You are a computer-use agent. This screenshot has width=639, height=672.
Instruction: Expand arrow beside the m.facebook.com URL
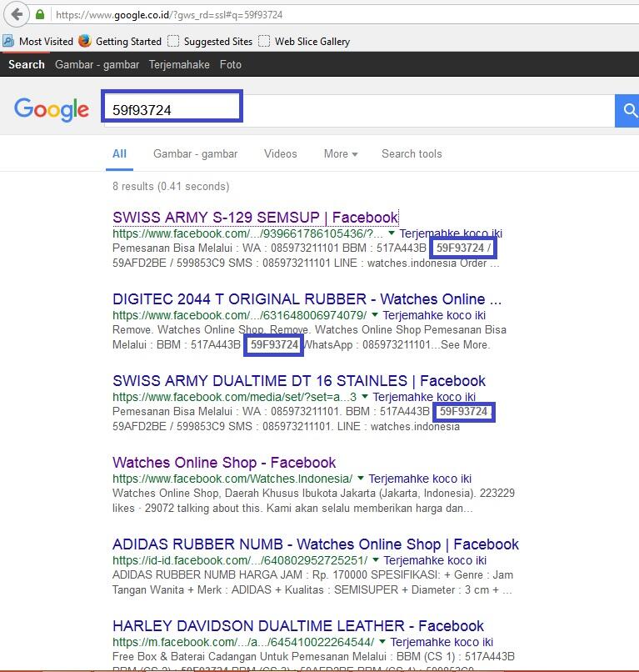tap(382, 642)
